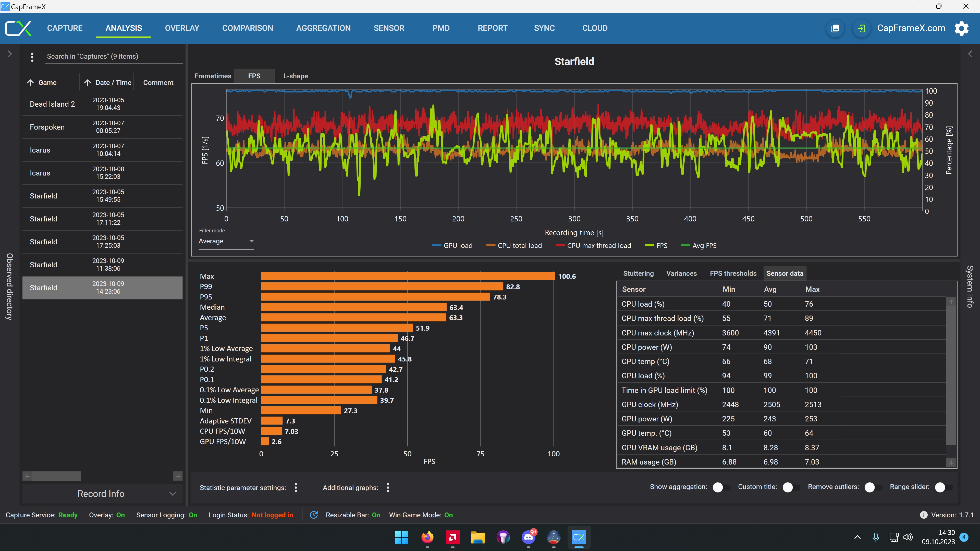
Task: Click the login arrow icon in header
Action: point(861,29)
